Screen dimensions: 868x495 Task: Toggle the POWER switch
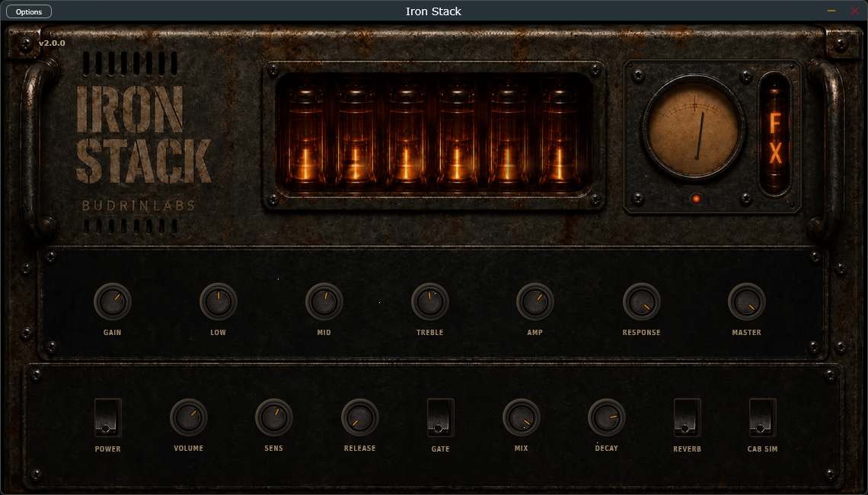point(107,417)
